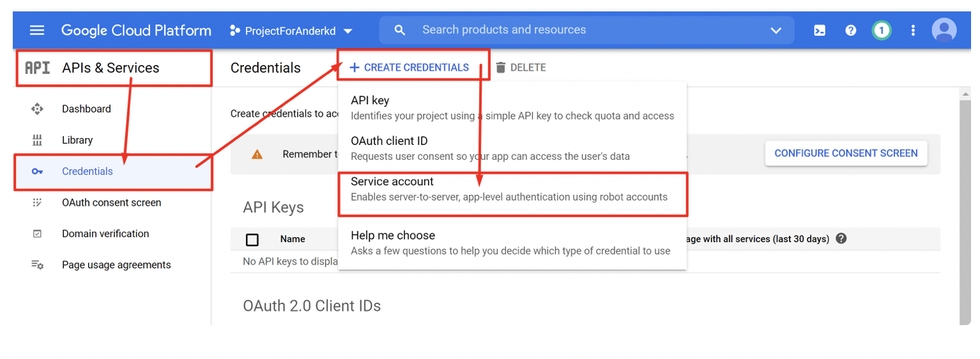
Task: Choose OAuth client ID option
Action: 389,141
